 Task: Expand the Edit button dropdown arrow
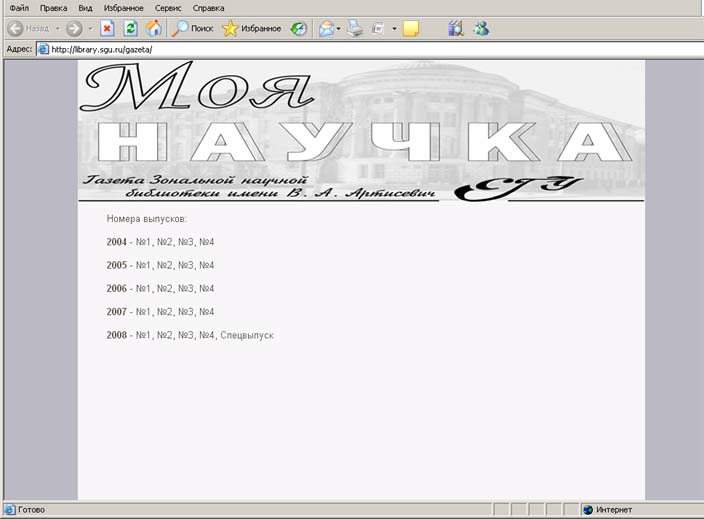[x=394, y=29]
